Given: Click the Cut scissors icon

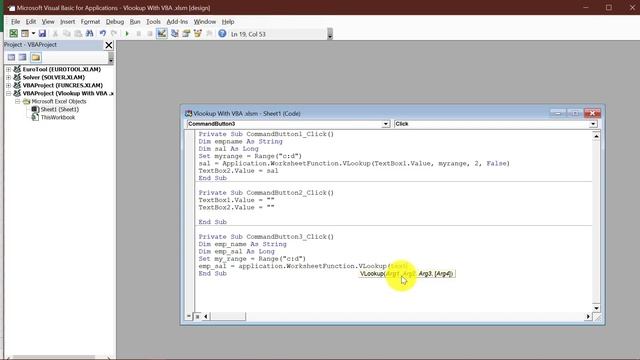Looking at the screenshot, I should pyautogui.click(x=56, y=34).
